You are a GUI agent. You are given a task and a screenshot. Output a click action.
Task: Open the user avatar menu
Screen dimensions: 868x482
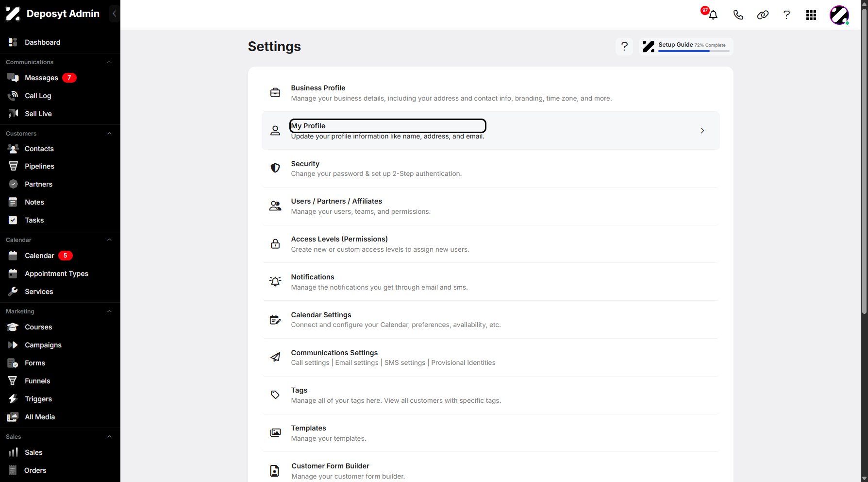839,15
